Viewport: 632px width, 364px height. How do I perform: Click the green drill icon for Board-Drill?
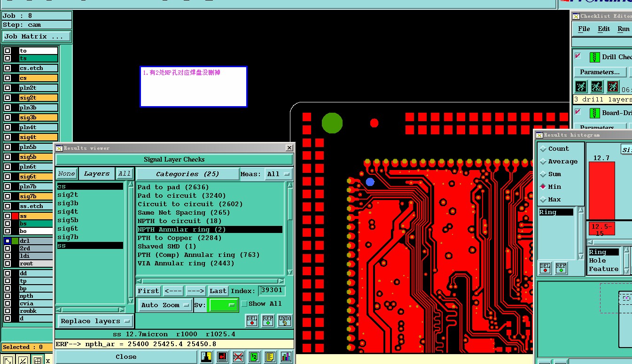(595, 113)
